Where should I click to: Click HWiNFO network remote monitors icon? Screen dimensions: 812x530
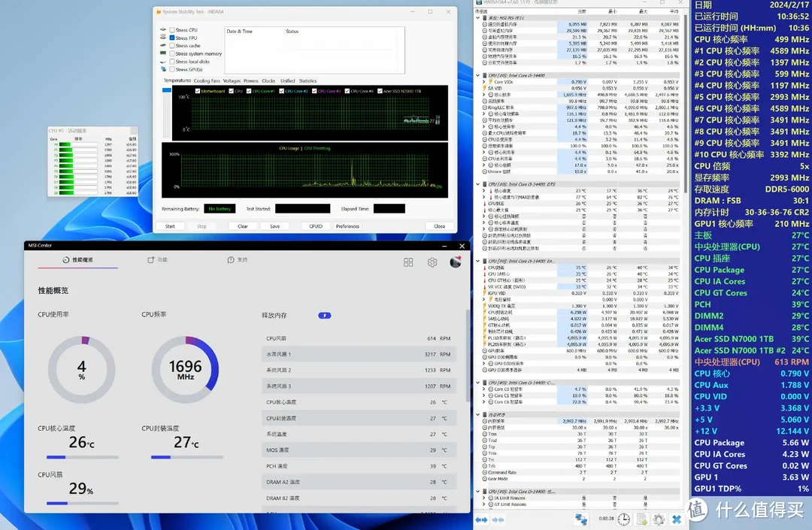coord(580,519)
